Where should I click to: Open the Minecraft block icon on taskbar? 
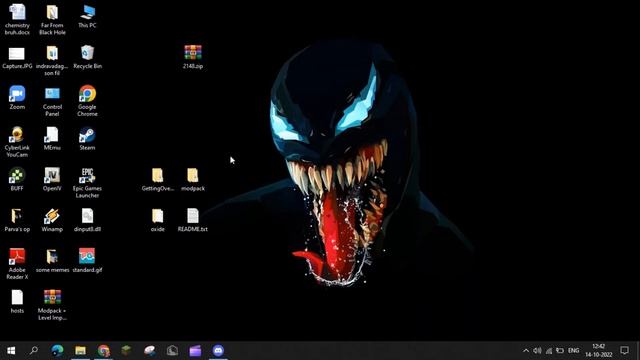(x=127, y=351)
